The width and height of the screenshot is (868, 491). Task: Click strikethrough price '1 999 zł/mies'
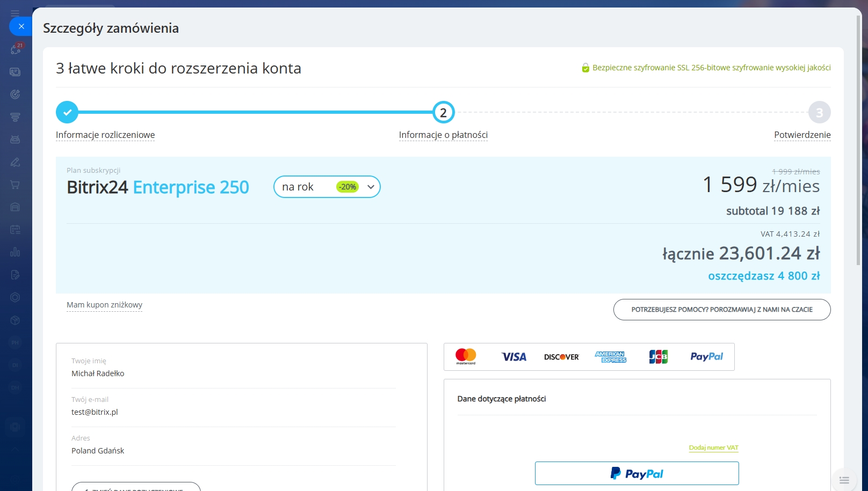click(x=796, y=172)
